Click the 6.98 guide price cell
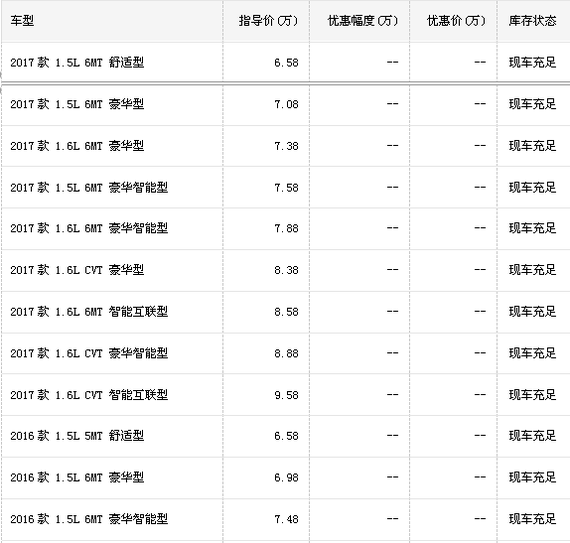 pos(286,478)
